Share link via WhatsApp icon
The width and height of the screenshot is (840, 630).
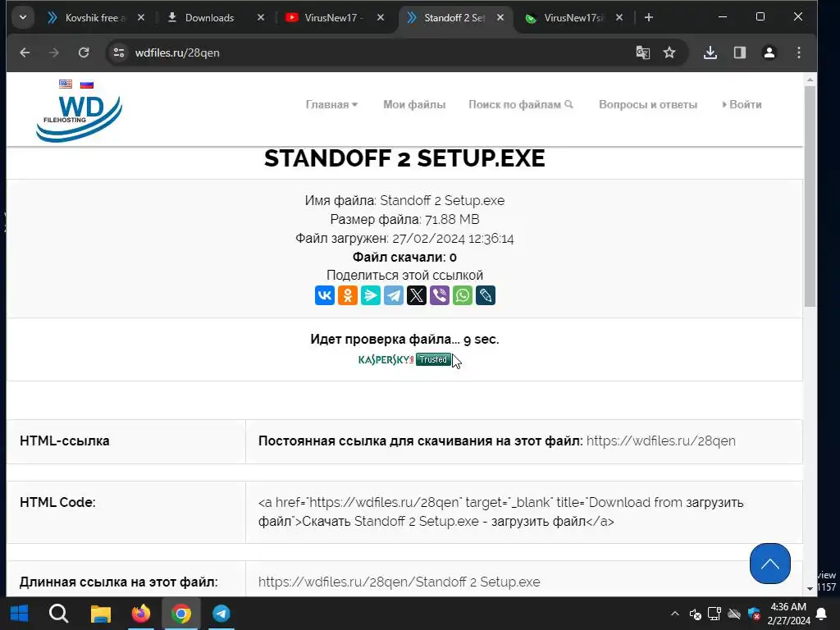[463, 295]
